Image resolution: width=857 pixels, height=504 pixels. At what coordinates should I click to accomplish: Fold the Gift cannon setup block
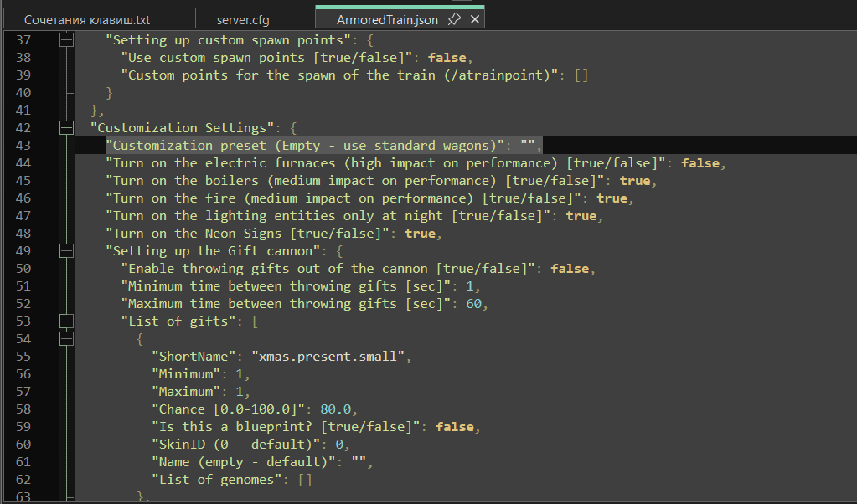point(66,251)
